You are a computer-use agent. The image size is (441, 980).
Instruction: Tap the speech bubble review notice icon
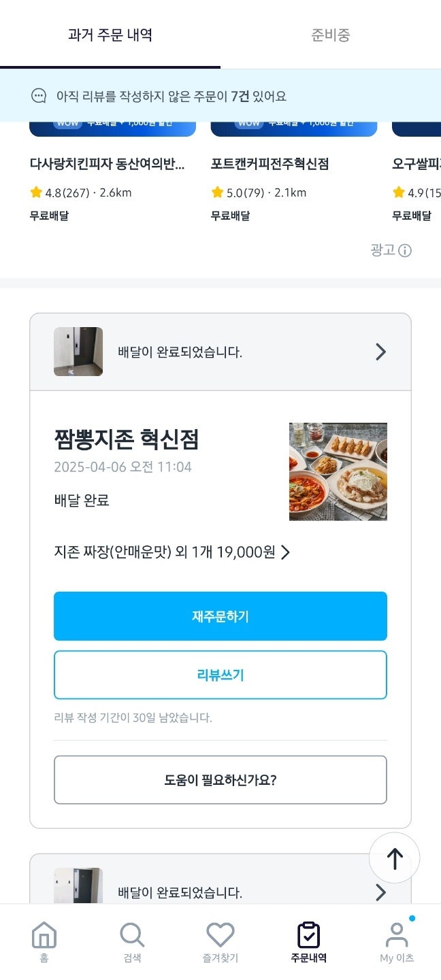tap(39, 96)
